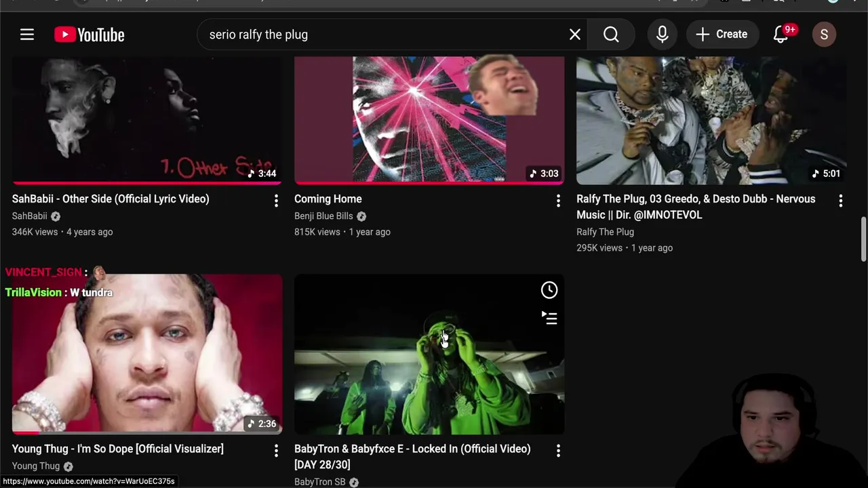Image resolution: width=868 pixels, height=488 pixels.
Task: Open options menu for SahBabii Other Side video
Action: (x=276, y=200)
